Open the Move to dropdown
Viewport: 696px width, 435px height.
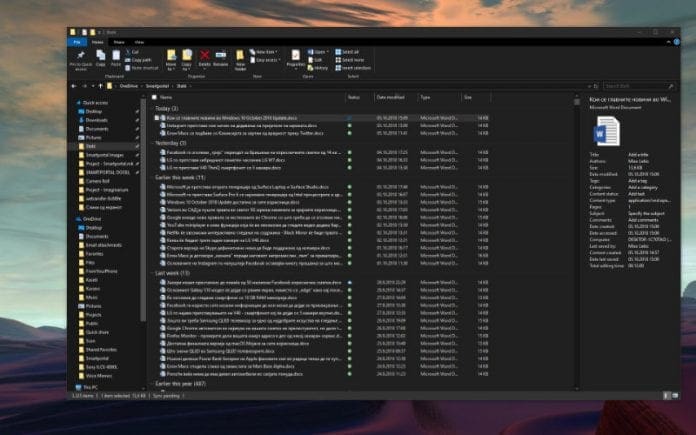[x=171, y=69]
